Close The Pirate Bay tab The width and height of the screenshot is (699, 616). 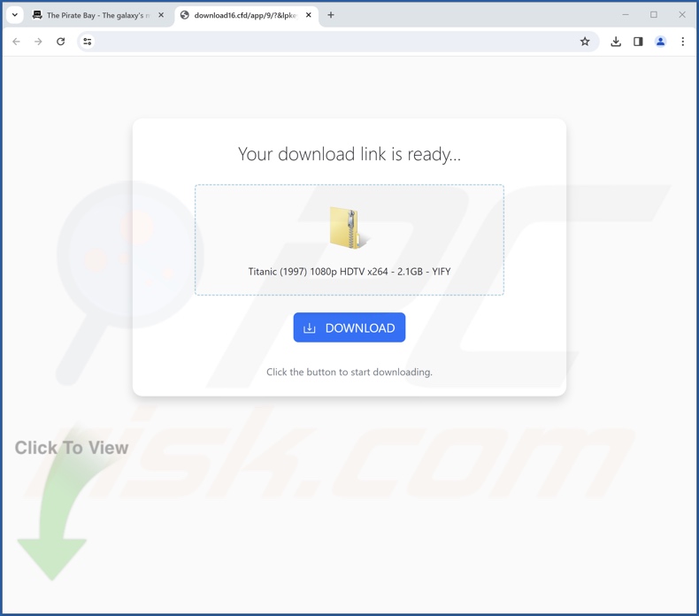[161, 15]
